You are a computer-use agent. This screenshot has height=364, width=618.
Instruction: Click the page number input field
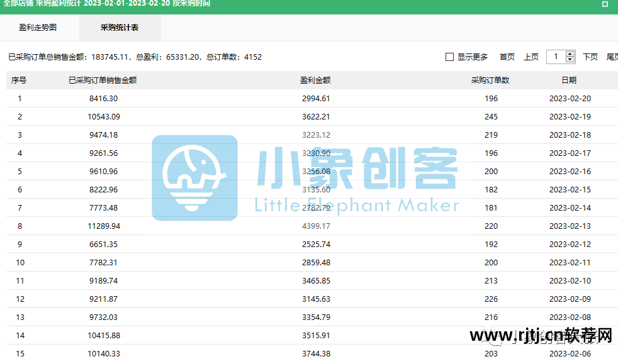click(556, 57)
